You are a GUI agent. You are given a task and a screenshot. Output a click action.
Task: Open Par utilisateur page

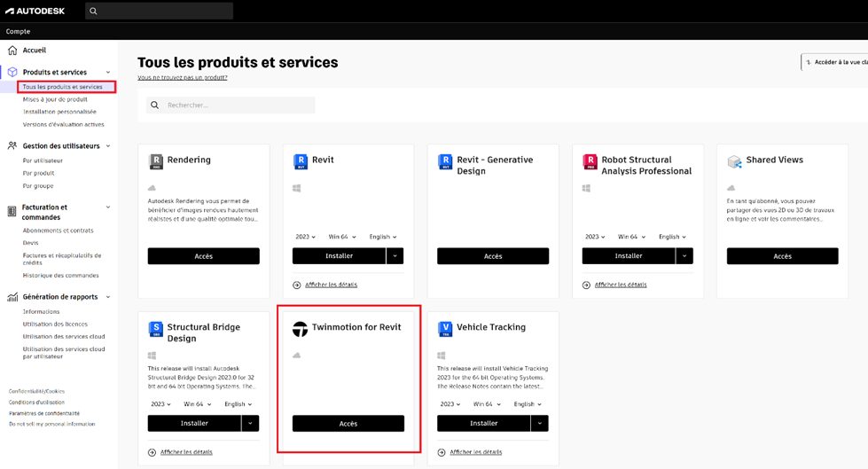pyautogui.click(x=43, y=160)
